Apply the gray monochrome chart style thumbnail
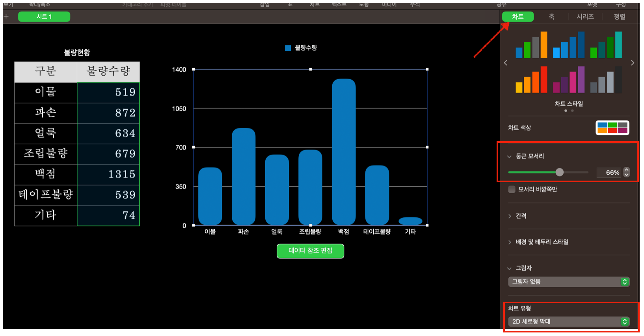This screenshot has height=336, width=644. [x=606, y=79]
